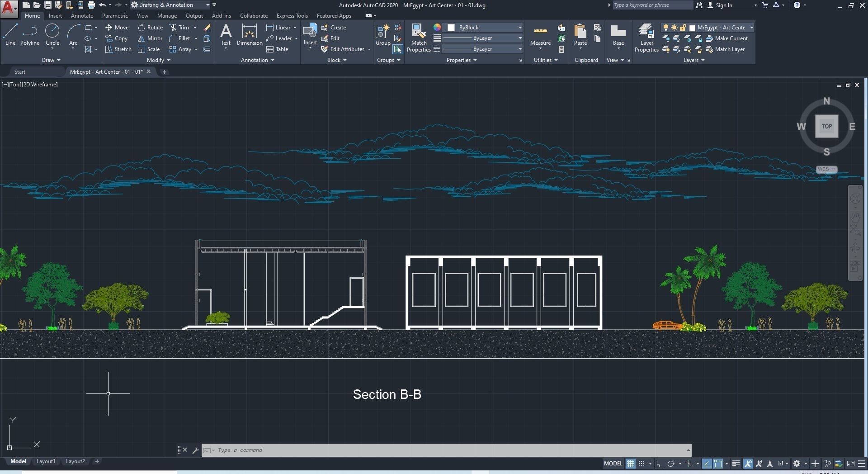Toggle object snap tracking in status bar

[707, 463]
